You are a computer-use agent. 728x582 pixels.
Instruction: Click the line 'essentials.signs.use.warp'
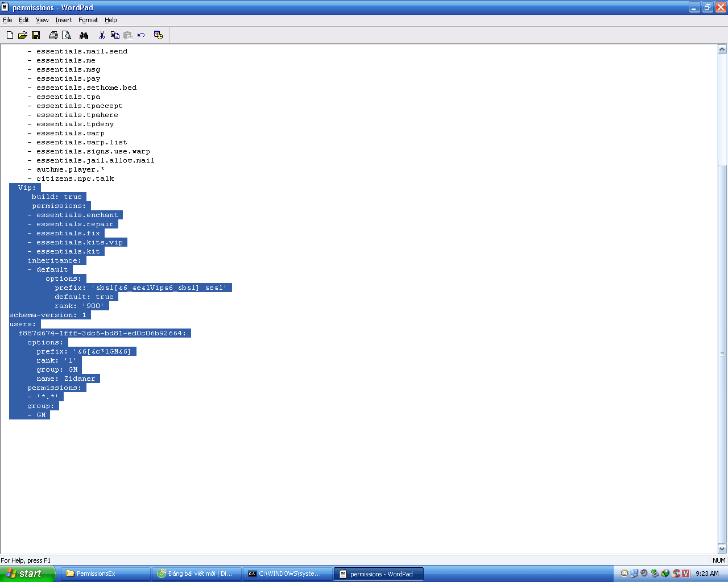(x=93, y=151)
